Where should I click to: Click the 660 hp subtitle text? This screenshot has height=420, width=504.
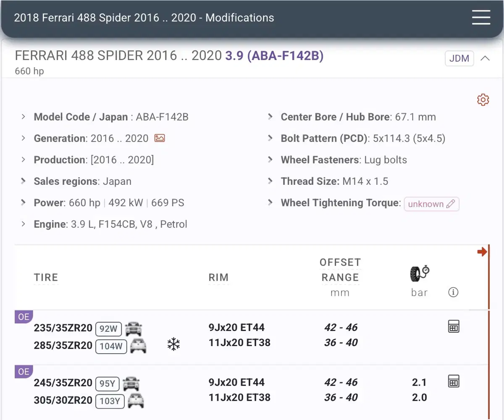point(29,71)
